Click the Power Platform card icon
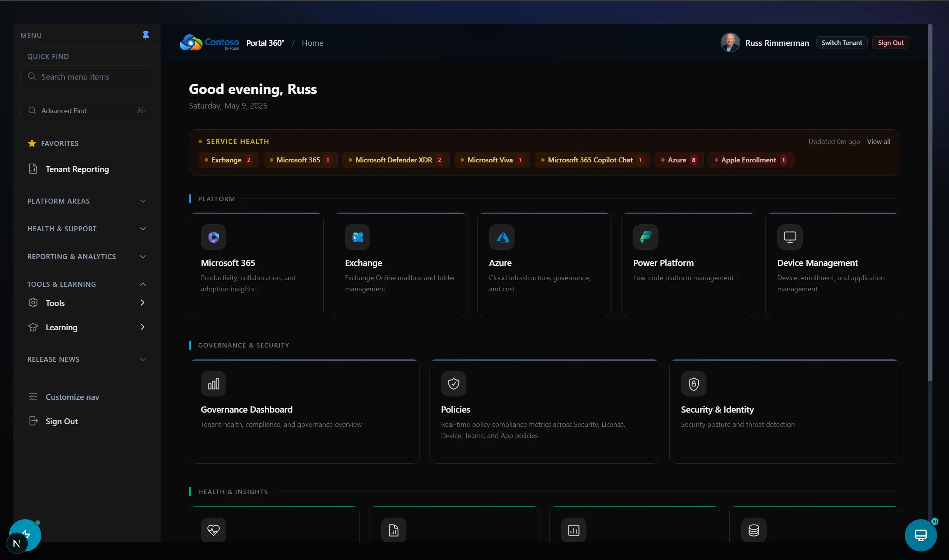Screen dimensions: 949x560 [x=646, y=237]
